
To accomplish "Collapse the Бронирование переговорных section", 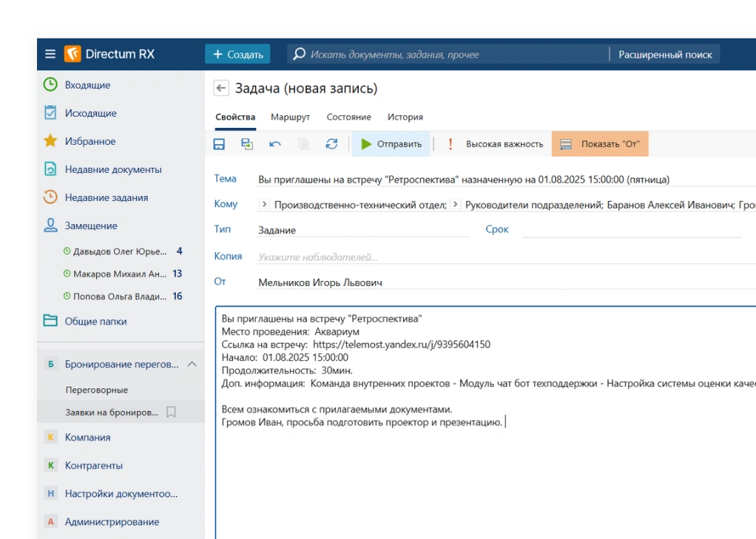I will [192, 365].
